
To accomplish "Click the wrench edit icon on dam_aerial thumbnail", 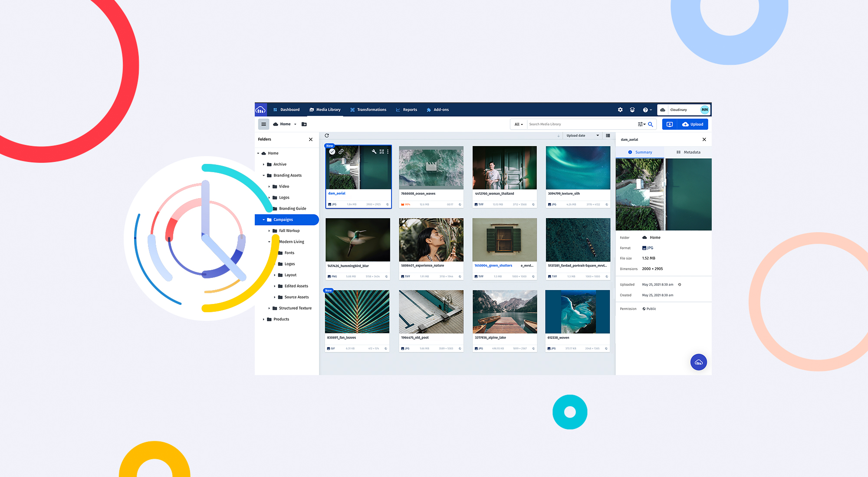I will (374, 152).
